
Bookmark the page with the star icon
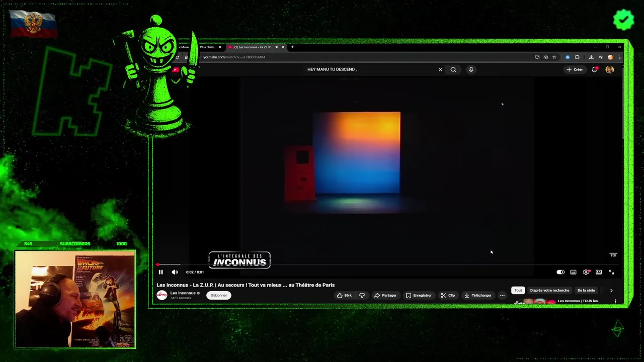pyautogui.click(x=554, y=57)
